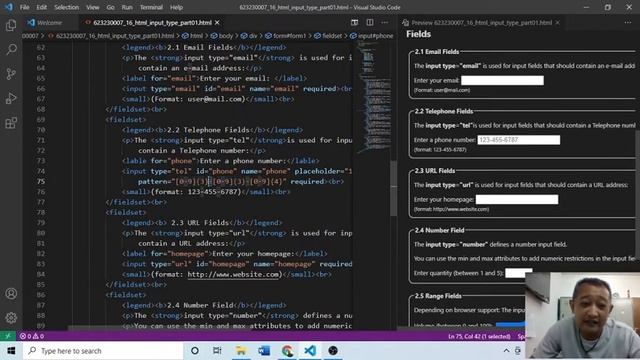Screen dimensions: 640x360
Task: Open editor More Actions ellipsis
Action: 384,22
